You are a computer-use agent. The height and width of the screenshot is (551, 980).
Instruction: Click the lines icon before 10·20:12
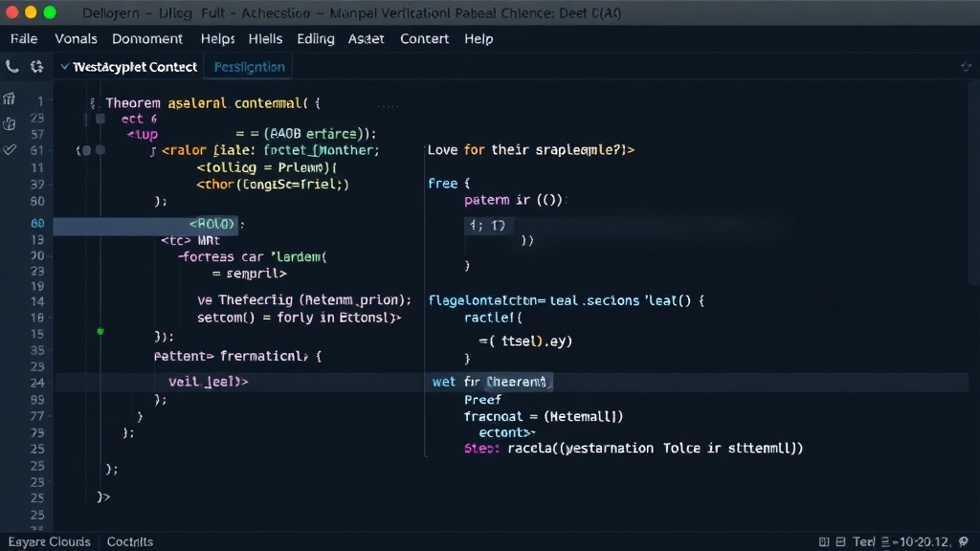coord(885,541)
